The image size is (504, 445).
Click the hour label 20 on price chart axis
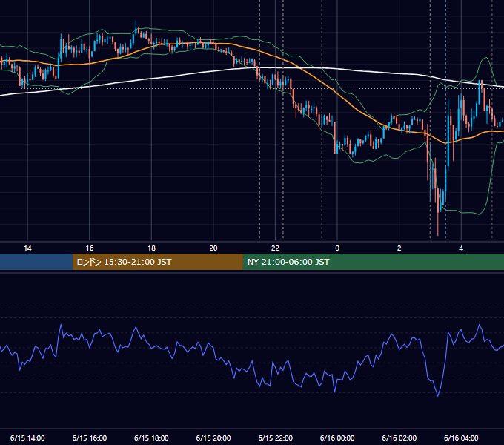click(213, 248)
